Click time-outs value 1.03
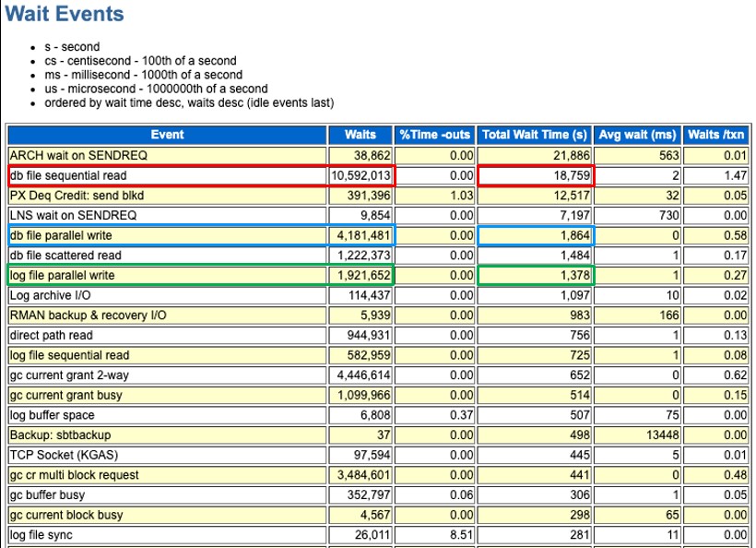This screenshot has width=756, height=548. (x=461, y=196)
